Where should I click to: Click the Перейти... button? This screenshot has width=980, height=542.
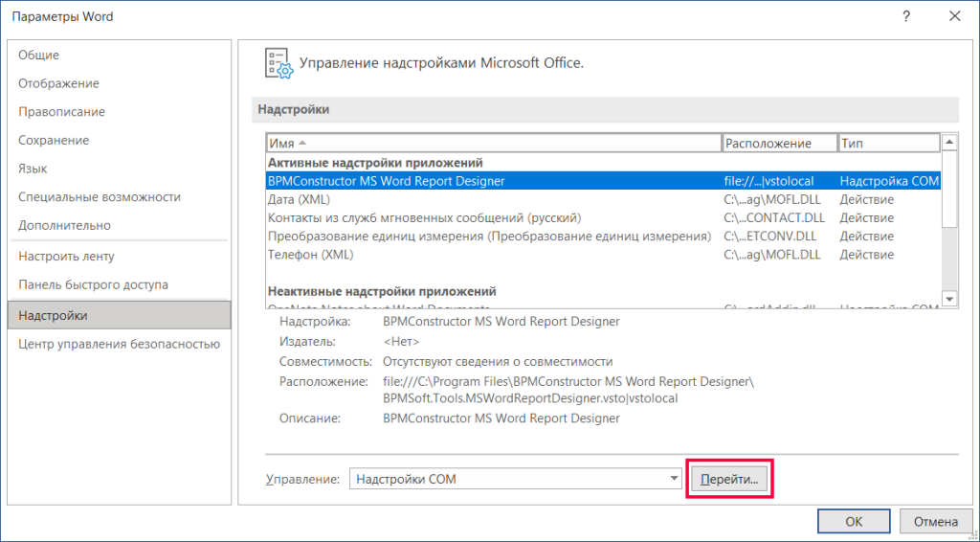click(x=729, y=478)
